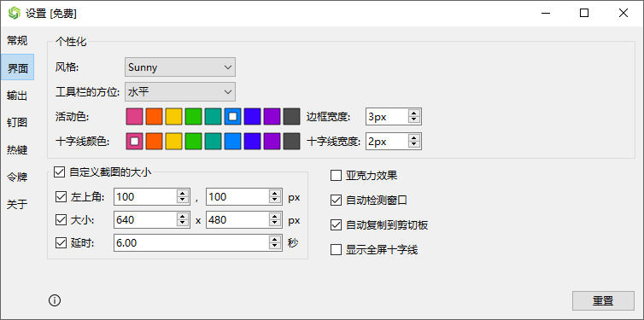
Task: Click the 重置 button
Action: [x=603, y=301]
